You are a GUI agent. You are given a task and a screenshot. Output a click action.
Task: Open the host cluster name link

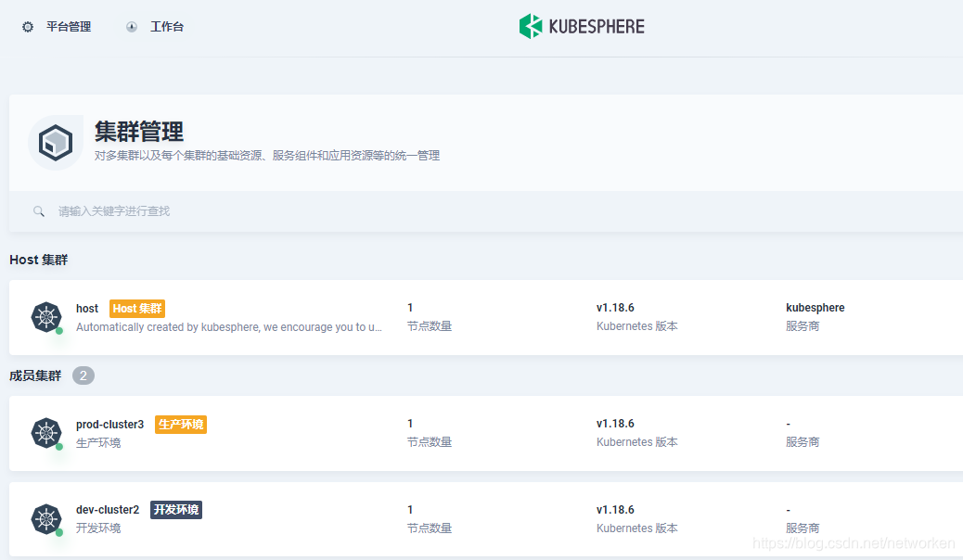tap(87, 308)
